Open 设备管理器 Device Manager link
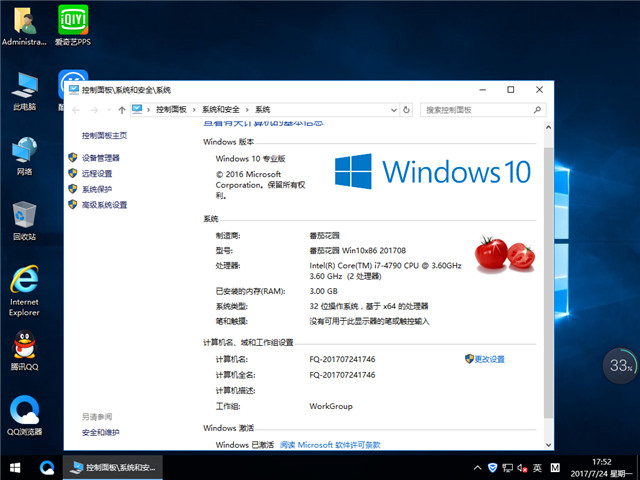 pos(101,158)
